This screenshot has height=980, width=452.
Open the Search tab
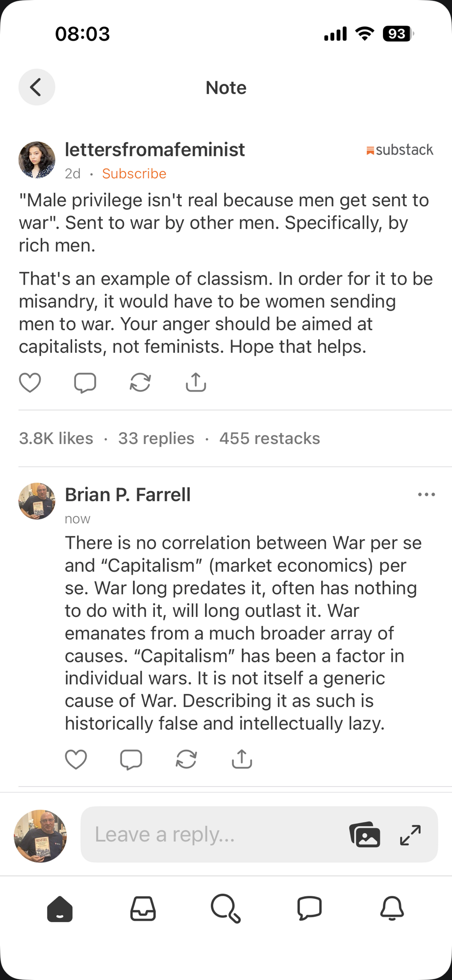[x=226, y=909]
